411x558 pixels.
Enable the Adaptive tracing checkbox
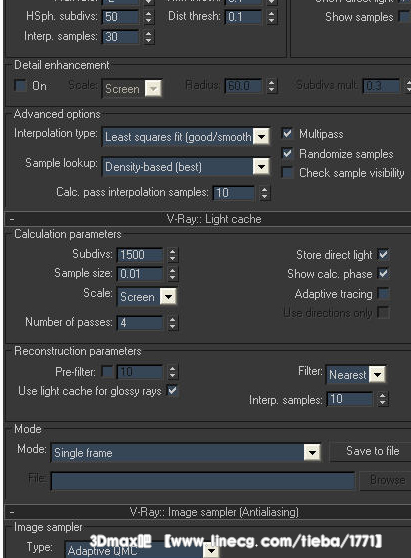tap(383, 294)
